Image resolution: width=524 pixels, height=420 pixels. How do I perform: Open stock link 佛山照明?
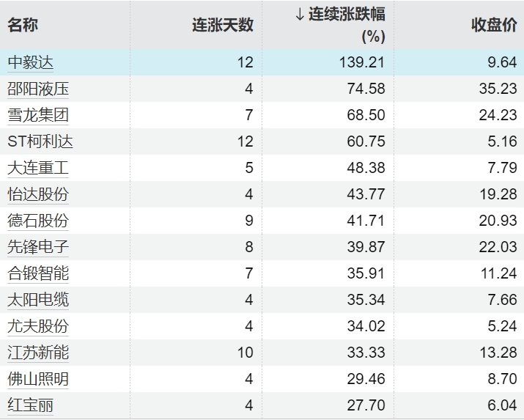pyautogui.click(x=38, y=379)
